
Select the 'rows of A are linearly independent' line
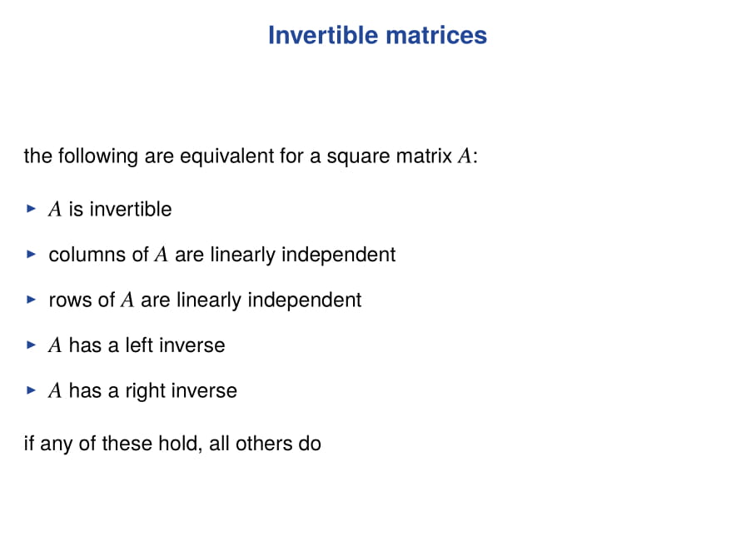pos(205,300)
